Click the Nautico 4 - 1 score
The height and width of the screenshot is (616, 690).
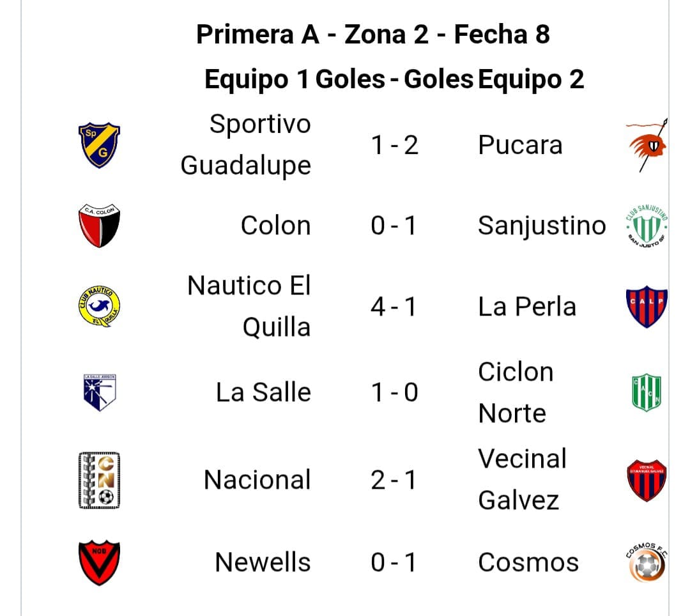(x=394, y=307)
